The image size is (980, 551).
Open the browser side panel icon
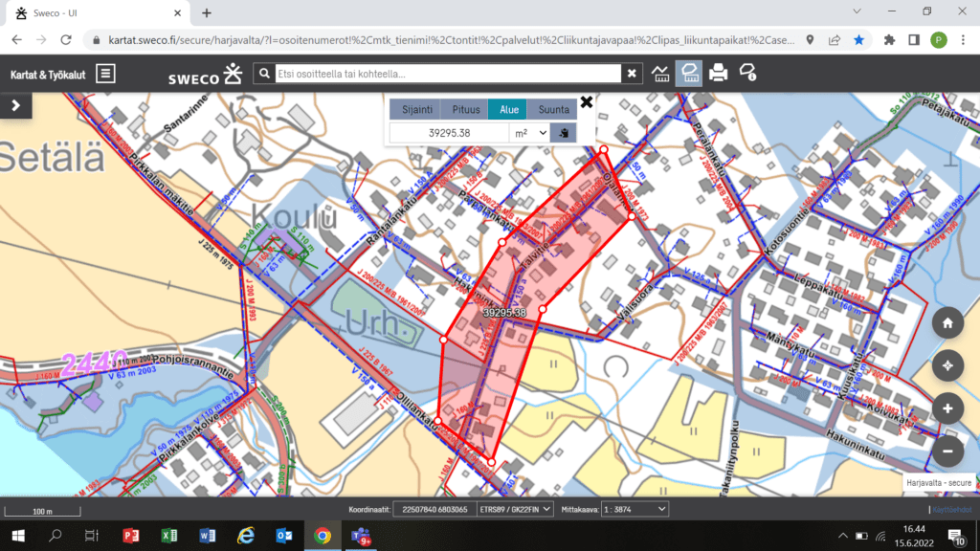tap(914, 40)
